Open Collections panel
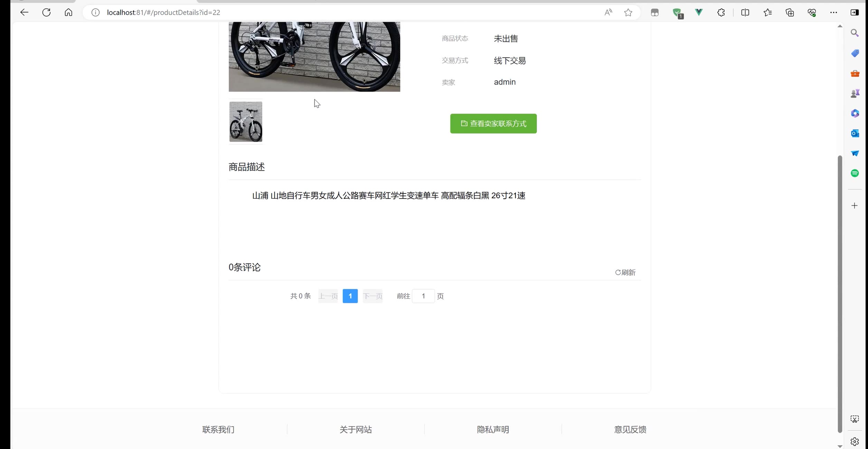This screenshot has width=868, height=449. coord(790,12)
